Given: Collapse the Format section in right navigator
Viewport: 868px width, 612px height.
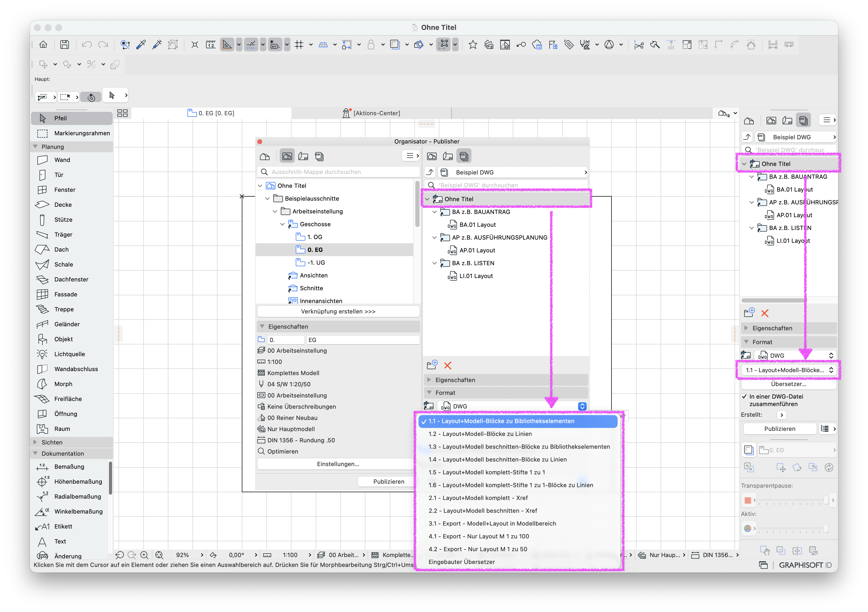Looking at the screenshot, I should pyautogui.click(x=746, y=342).
